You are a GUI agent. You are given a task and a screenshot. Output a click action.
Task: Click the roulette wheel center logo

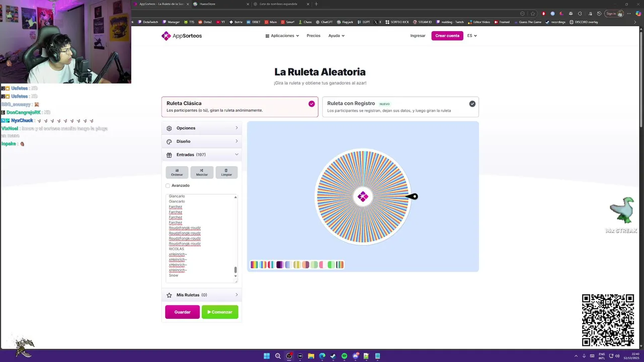coord(363,197)
